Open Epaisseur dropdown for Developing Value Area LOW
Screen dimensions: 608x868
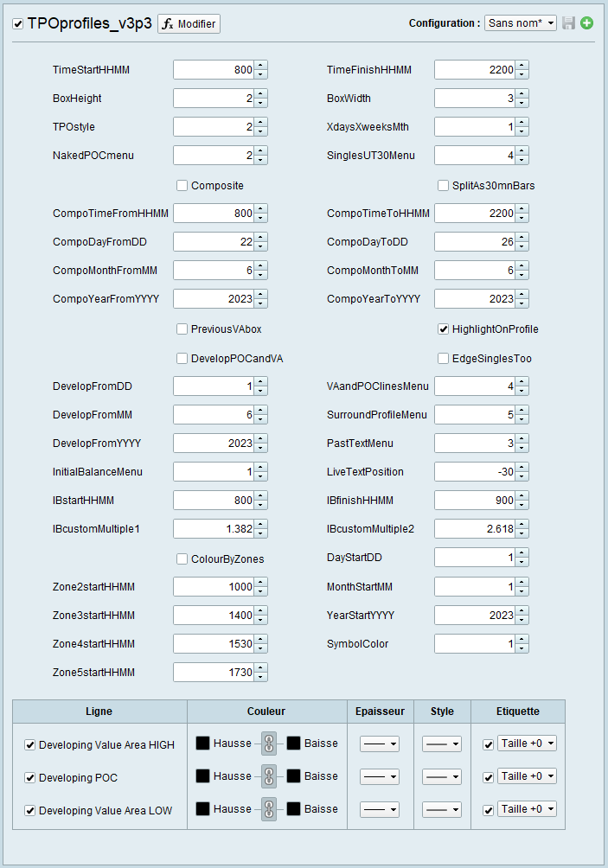click(x=380, y=808)
